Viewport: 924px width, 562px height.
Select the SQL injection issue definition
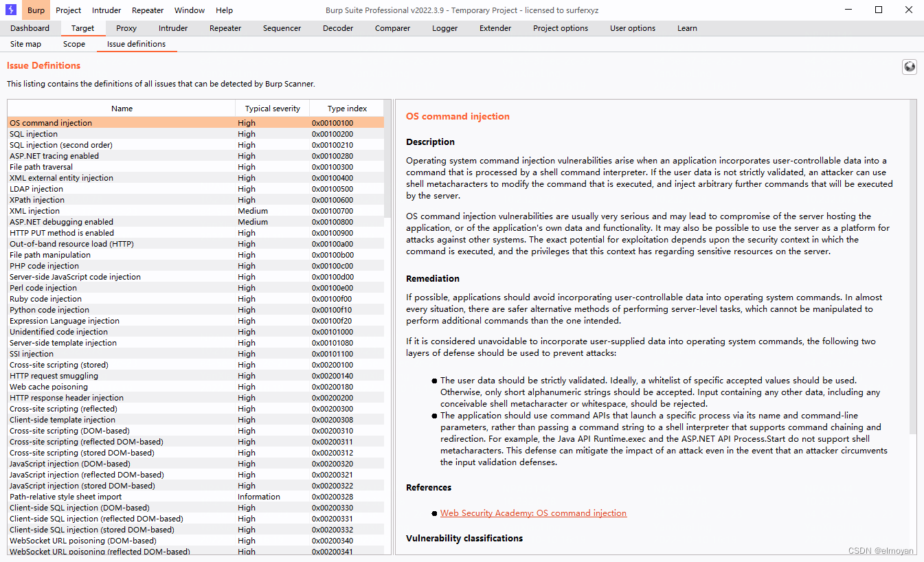pos(34,133)
